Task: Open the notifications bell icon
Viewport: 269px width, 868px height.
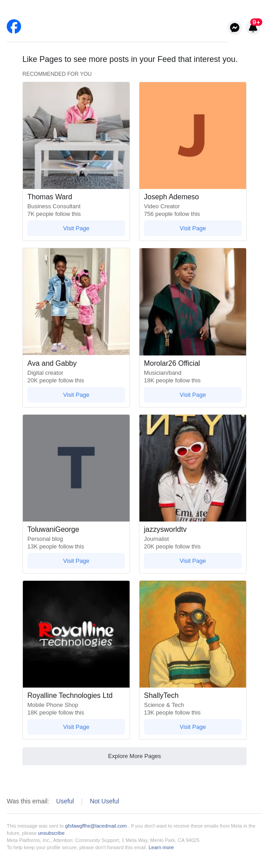Action: [x=253, y=28]
